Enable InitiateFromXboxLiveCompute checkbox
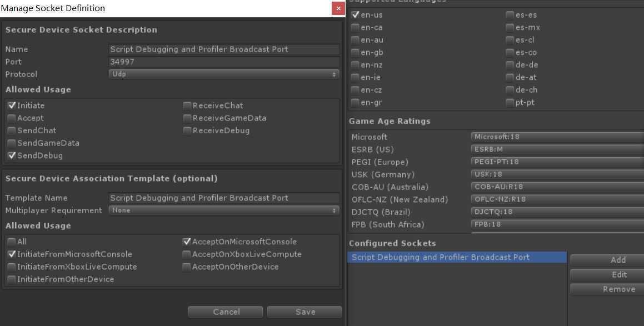The width and height of the screenshot is (644, 326). (12, 267)
